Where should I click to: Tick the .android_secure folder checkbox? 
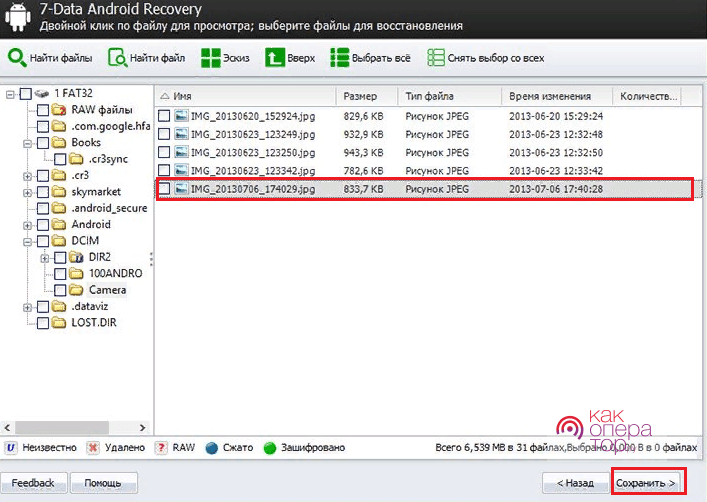tap(43, 208)
